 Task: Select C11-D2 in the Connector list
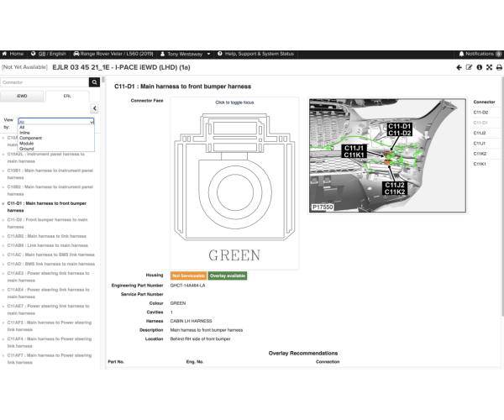point(480,113)
